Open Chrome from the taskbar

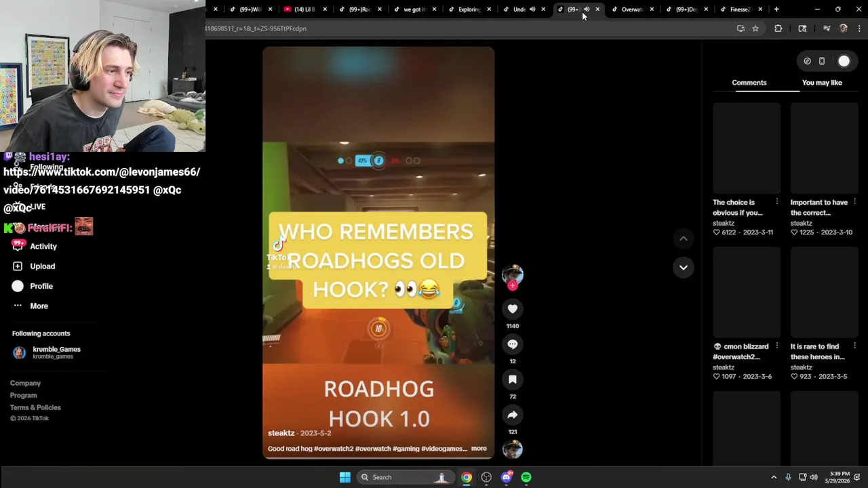pos(467,477)
